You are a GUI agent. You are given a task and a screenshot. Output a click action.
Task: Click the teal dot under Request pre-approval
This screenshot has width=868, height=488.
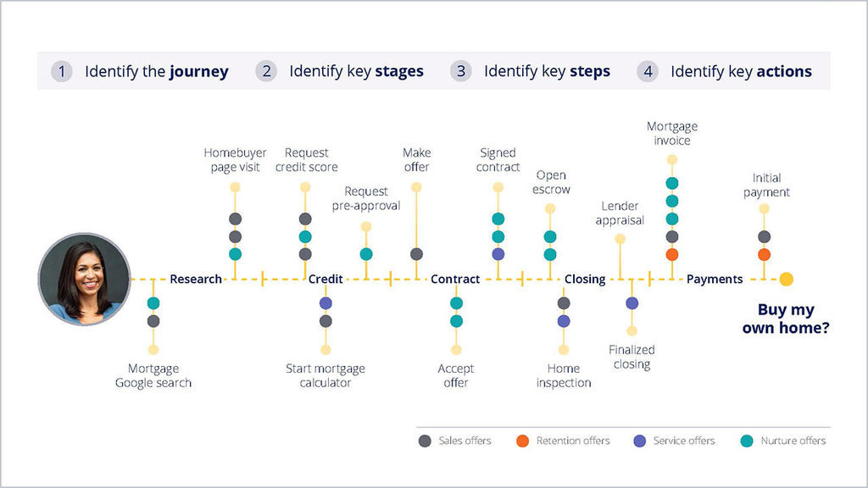pyautogui.click(x=366, y=254)
